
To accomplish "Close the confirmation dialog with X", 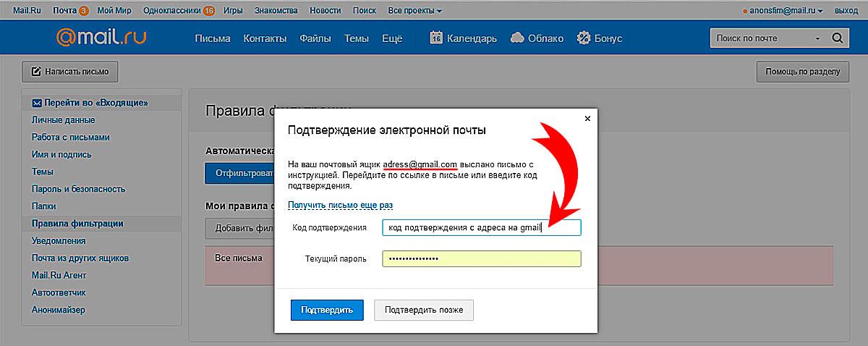I will (587, 118).
